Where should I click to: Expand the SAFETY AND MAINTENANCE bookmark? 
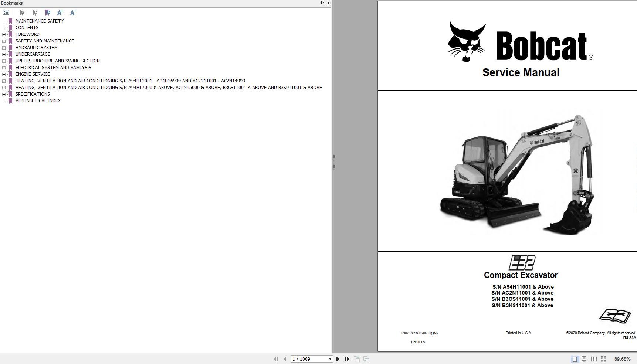4,41
